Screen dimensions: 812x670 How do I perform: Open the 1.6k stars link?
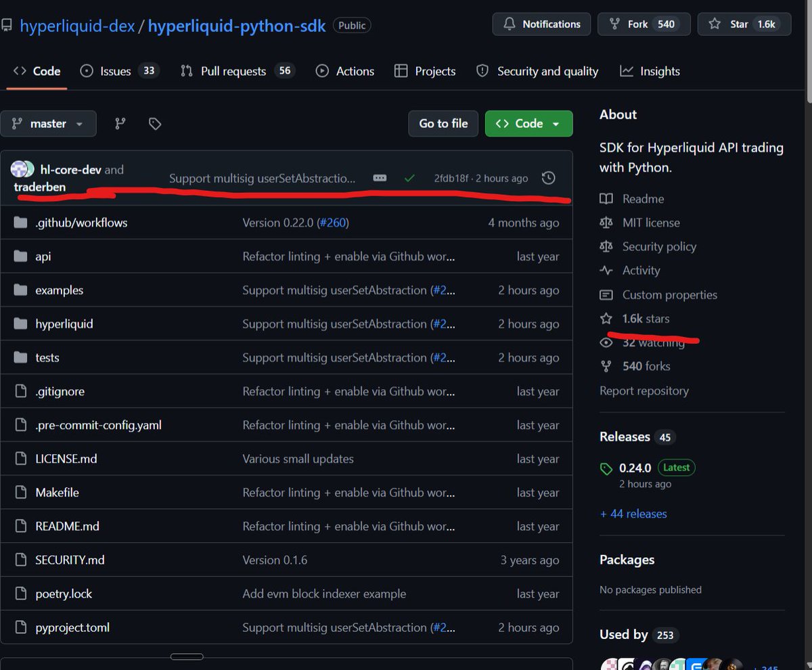point(635,319)
